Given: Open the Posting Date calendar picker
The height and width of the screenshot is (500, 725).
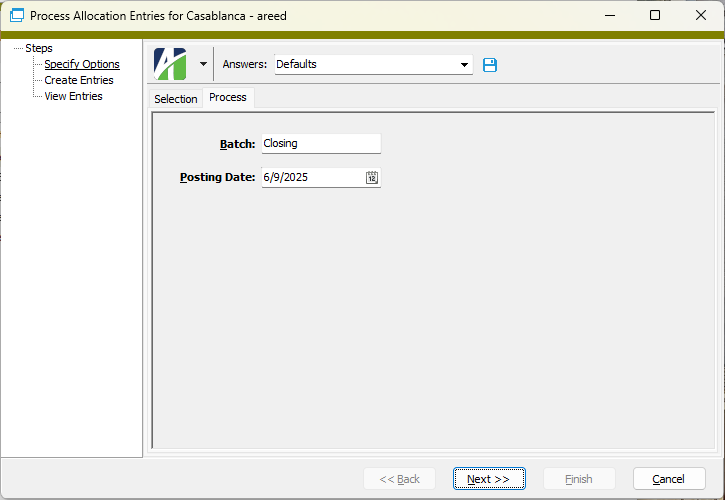Looking at the screenshot, I should coord(372,178).
